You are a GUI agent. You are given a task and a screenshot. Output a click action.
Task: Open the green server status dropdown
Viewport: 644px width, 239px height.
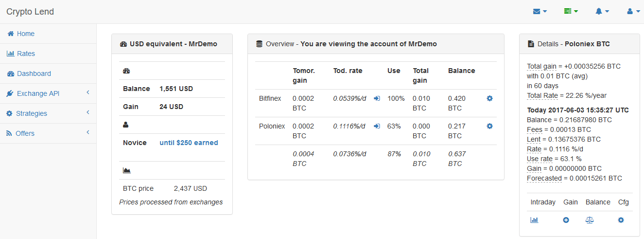(x=571, y=12)
